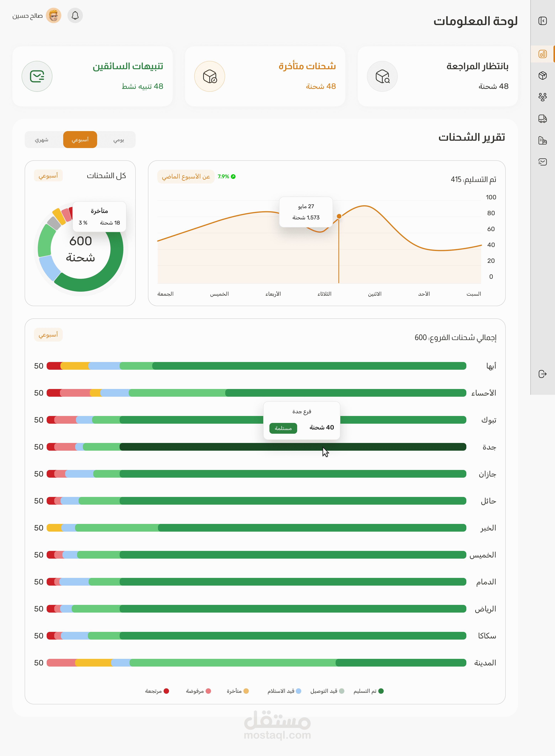Toggle the تم التسليم legend item

368,691
